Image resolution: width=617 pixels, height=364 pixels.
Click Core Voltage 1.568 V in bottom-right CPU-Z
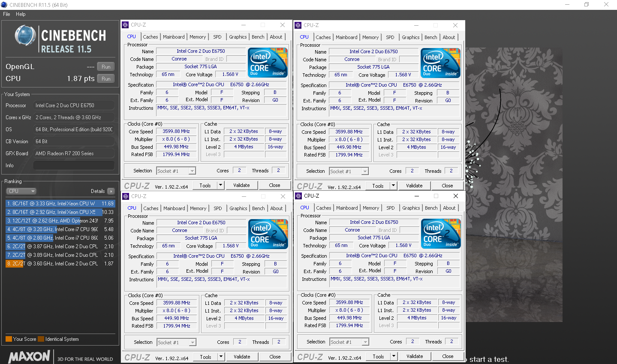tap(403, 246)
